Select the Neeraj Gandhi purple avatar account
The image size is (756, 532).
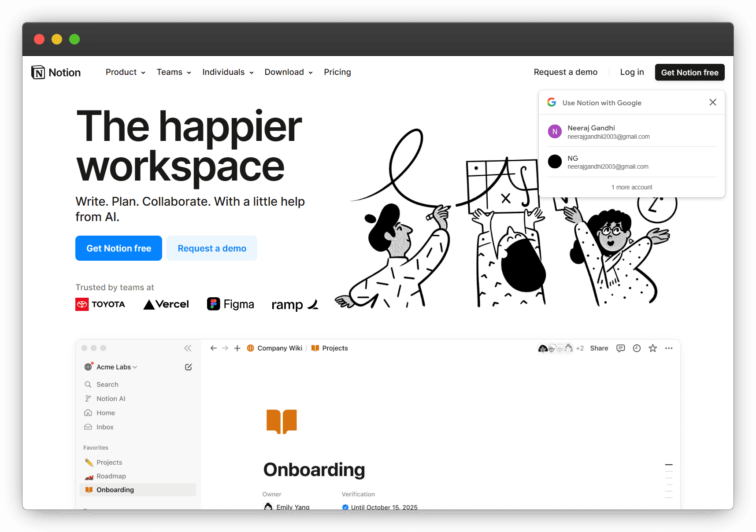pos(631,132)
